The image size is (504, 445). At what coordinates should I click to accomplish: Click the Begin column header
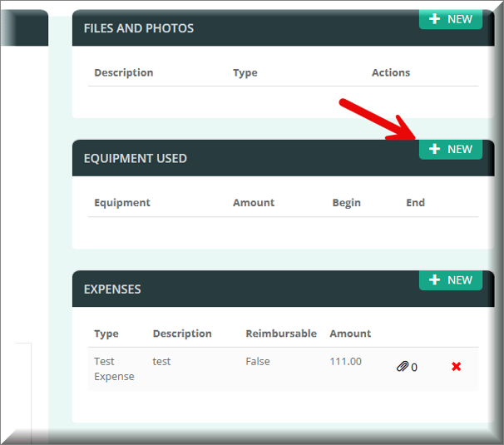pyautogui.click(x=346, y=202)
